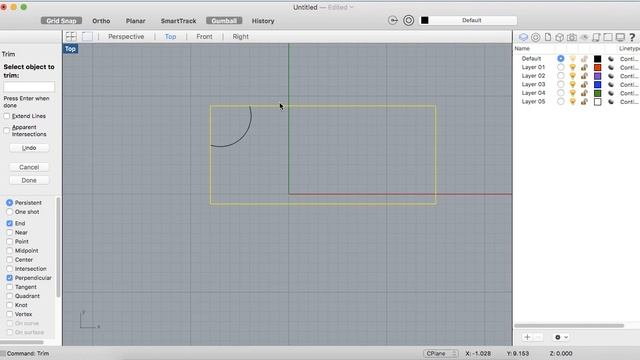Enable the Apparent Intersections checkbox
Image resolution: width=640 pixels, height=360 pixels.
coord(7,131)
